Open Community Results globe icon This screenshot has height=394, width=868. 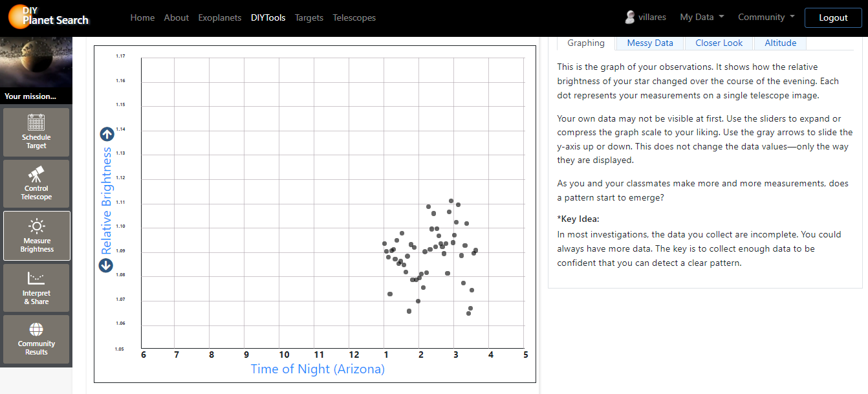[x=36, y=330]
